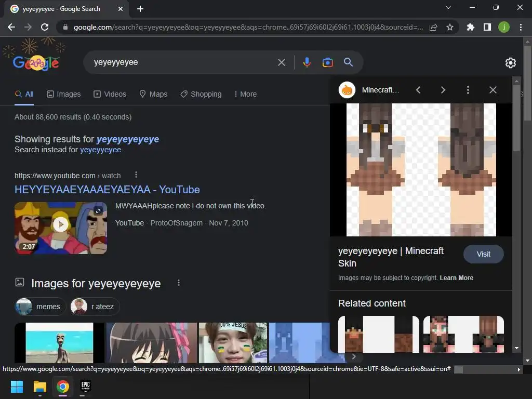Select the r ateez filter chip
This screenshot has height=399, width=532.
(x=95, y=307)
